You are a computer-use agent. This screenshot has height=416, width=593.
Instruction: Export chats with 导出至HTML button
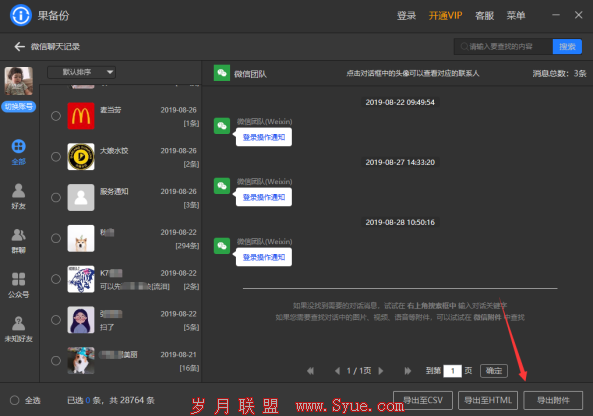click(488, 400)
